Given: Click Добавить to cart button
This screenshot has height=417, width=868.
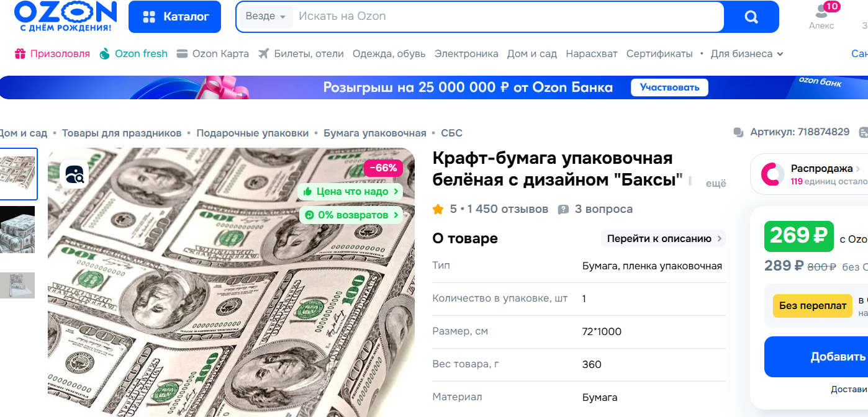Looking at the screenshot, I should pos(816,357).
